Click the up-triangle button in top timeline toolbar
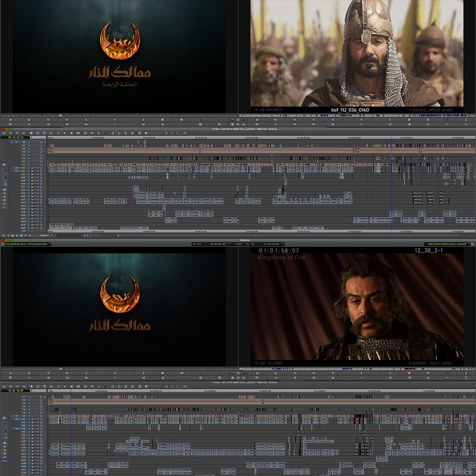Screen dimensions: 476x476 (x=24, y=133)
